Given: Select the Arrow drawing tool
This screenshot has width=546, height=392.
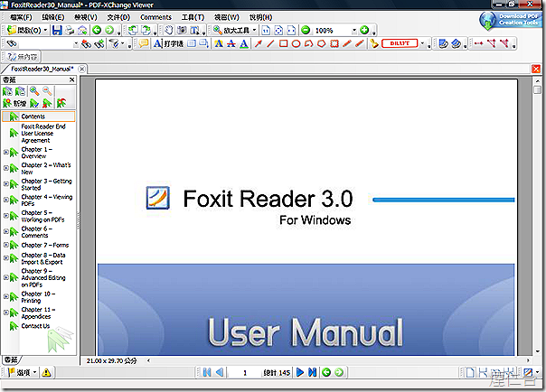Looking at the screenshot, I should 258,43.
